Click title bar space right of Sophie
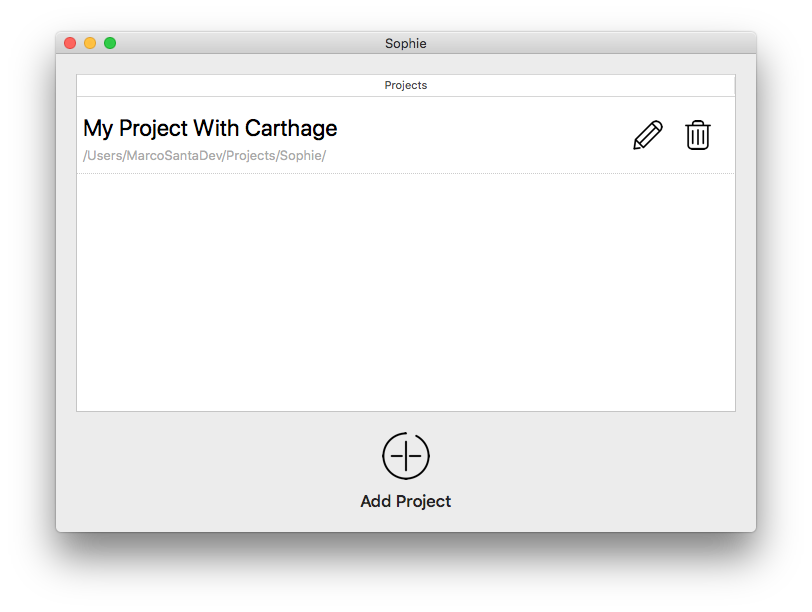The height and width of the screenshot is (612, 812). point(590,43)
